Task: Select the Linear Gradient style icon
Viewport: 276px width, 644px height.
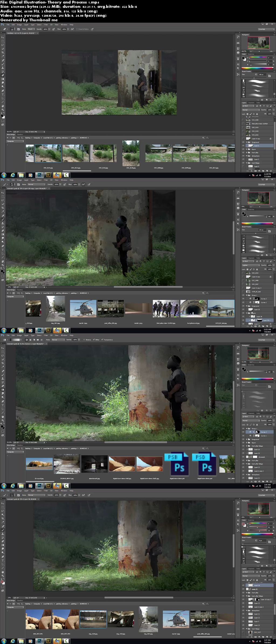Action: pyautogui.click(x=27, y=340)
